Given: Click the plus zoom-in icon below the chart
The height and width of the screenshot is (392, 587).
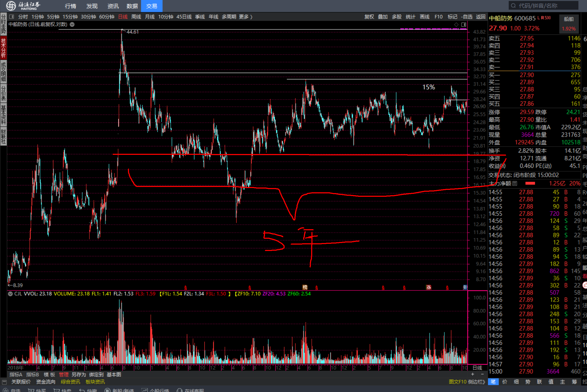Looking at the screenshot, I should 473,374.
